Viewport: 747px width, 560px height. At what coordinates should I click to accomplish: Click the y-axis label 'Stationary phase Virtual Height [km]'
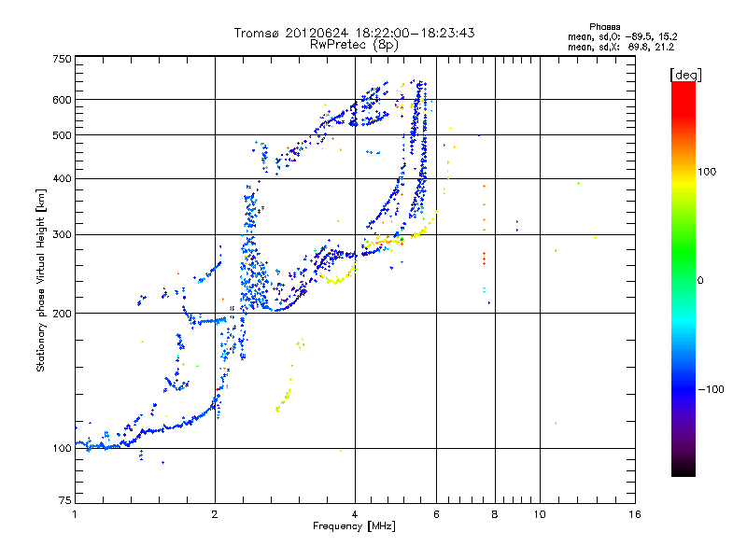click(41, 280)
